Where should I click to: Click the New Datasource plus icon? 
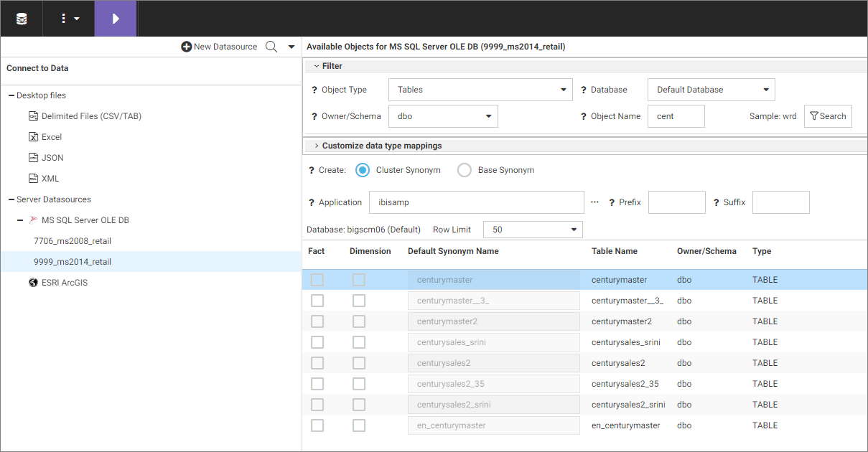[x=187, y=47]
